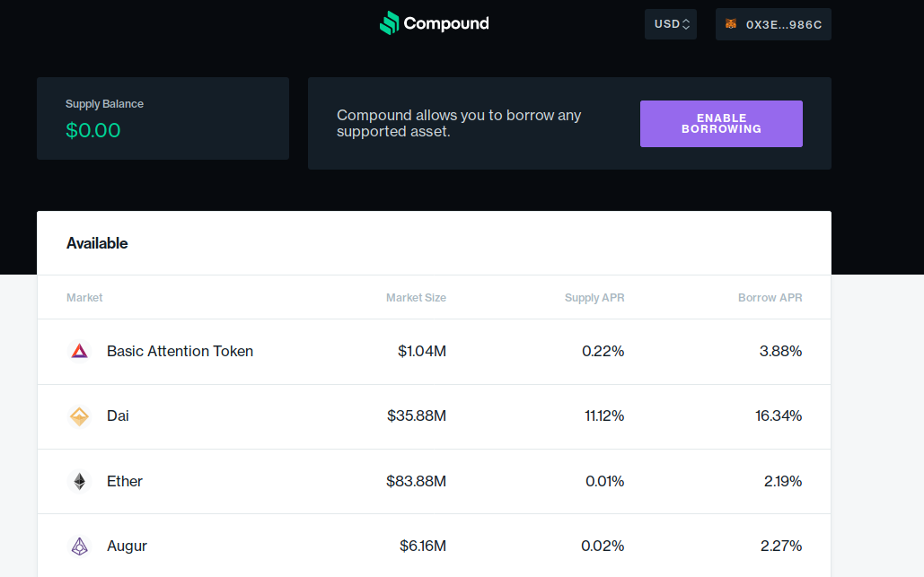Click the Compound logo icon
The image size is (924, 577).
pyautogui.click(x=390, y=23)
